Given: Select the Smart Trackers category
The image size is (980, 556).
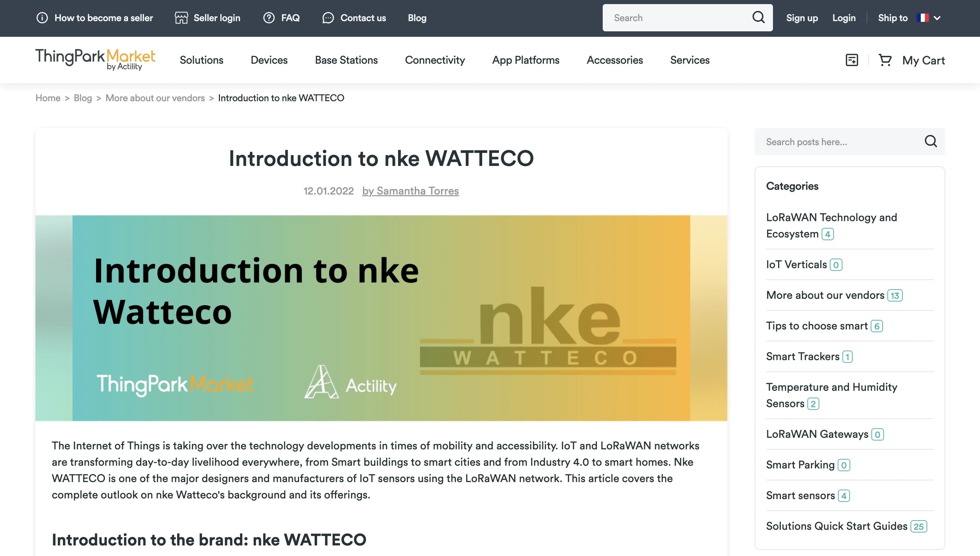Looking at the screenshot, I should point(803,356).
